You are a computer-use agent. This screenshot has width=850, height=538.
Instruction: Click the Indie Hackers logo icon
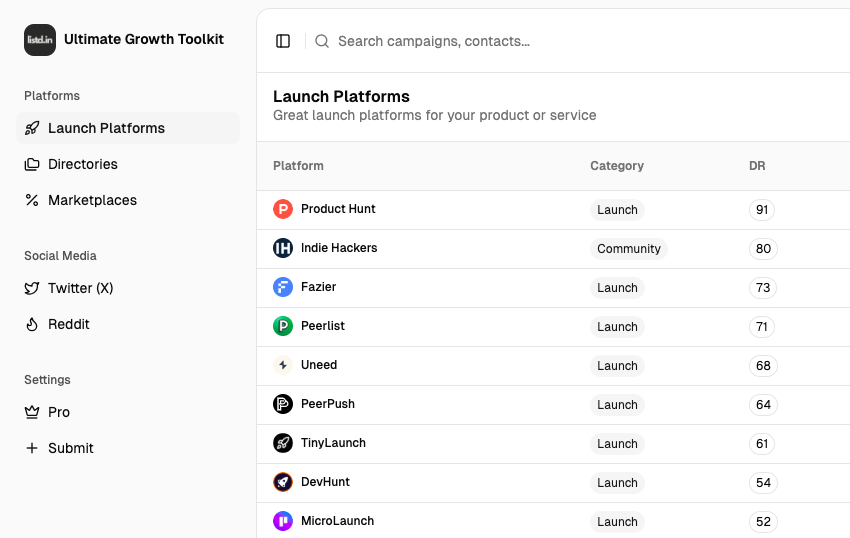[283, 248]
